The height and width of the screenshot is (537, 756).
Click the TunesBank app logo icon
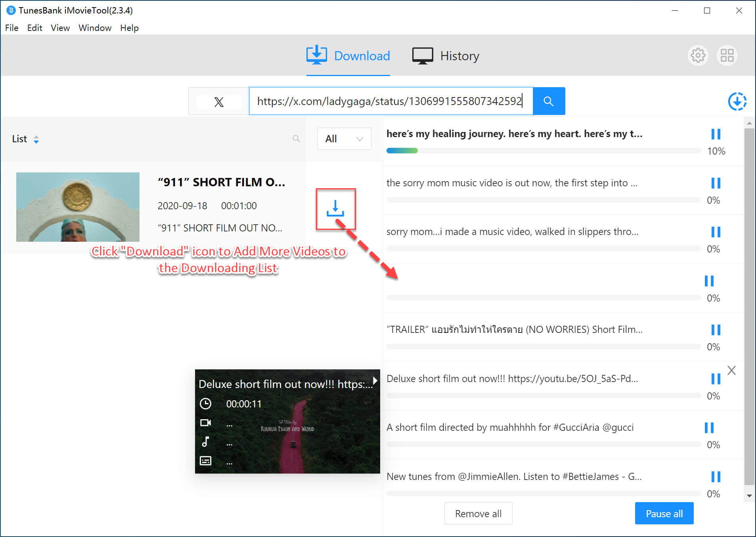tap(11, 10)
